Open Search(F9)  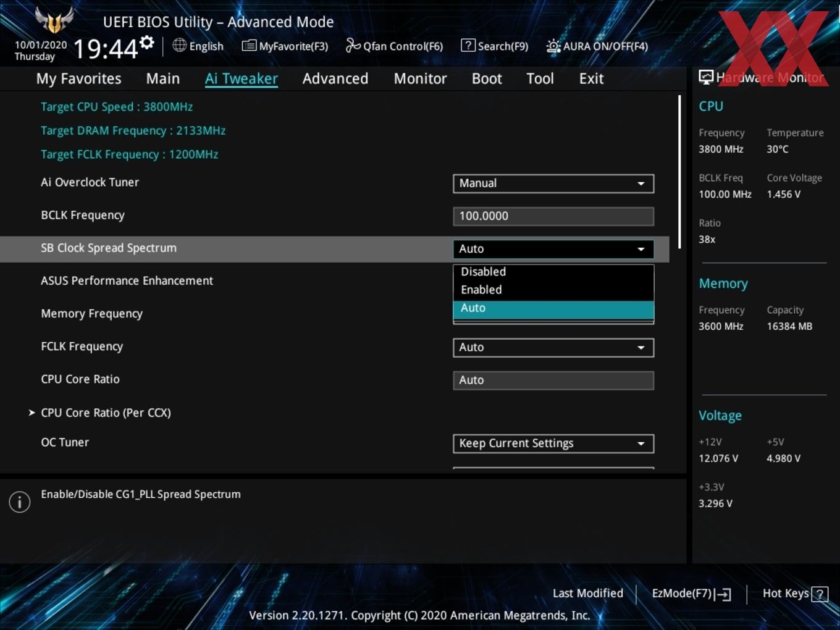point(495,46)
